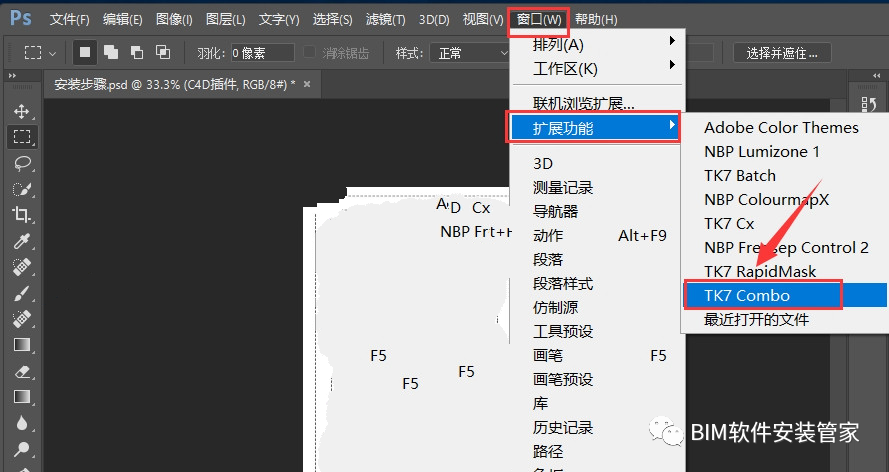Toggle the anti-alias checkbox
The height and width of the screenshot is (472, 889).
click(309, 52)
